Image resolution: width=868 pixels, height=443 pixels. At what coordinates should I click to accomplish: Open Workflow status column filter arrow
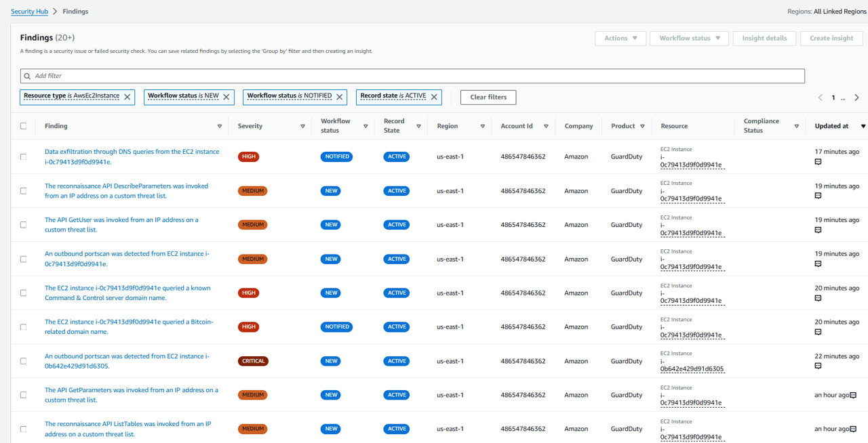(366, 126)
